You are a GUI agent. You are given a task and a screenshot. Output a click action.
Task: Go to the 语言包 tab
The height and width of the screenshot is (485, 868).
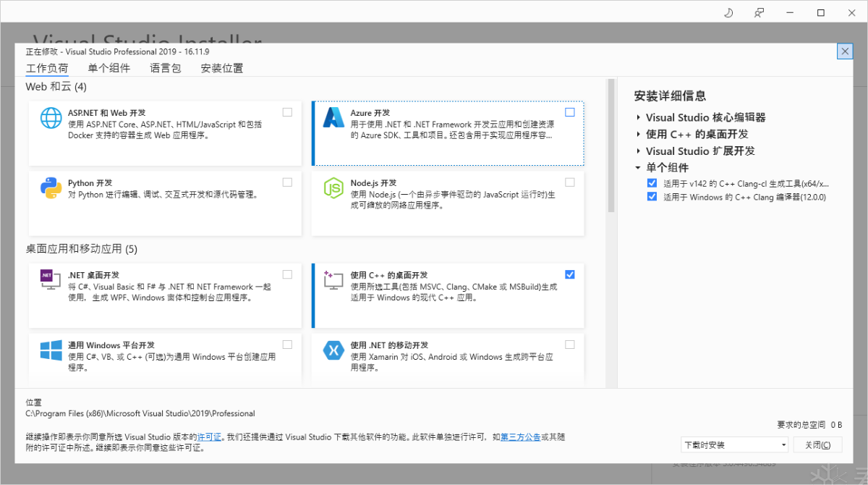[x=166, y=68]
